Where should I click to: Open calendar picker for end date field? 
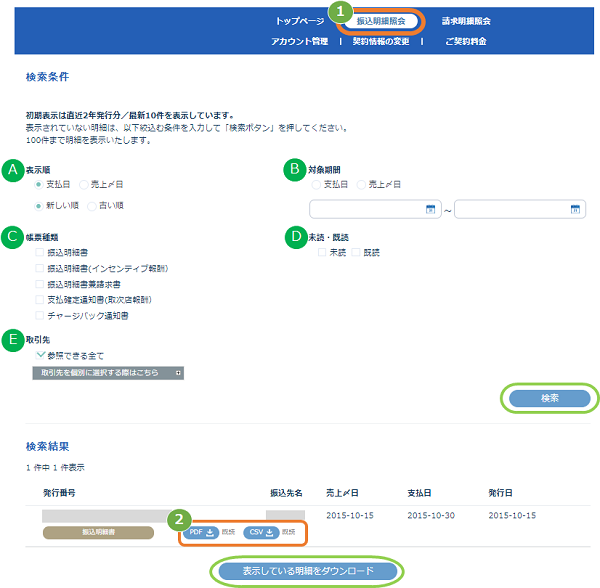(575, 209)
